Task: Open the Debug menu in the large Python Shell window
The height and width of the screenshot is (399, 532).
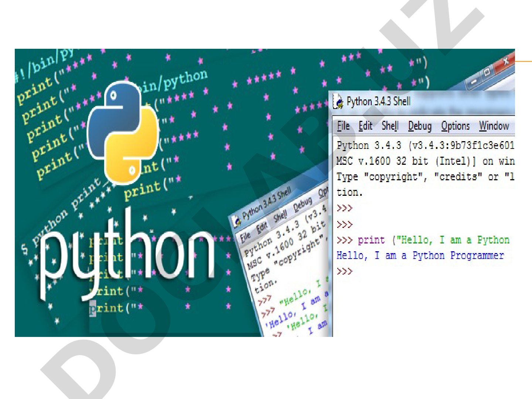Action: 420,126
